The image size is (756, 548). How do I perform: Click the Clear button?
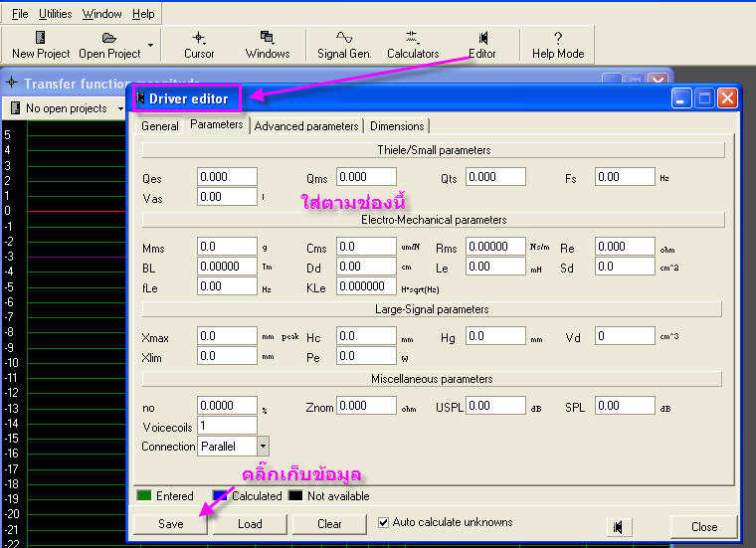[329, 524]
